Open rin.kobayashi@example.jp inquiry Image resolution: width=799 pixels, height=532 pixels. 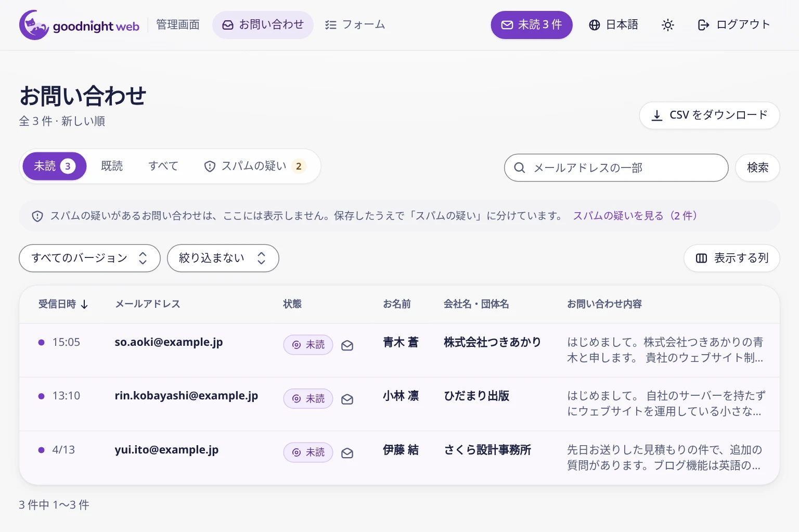[186, 396]
